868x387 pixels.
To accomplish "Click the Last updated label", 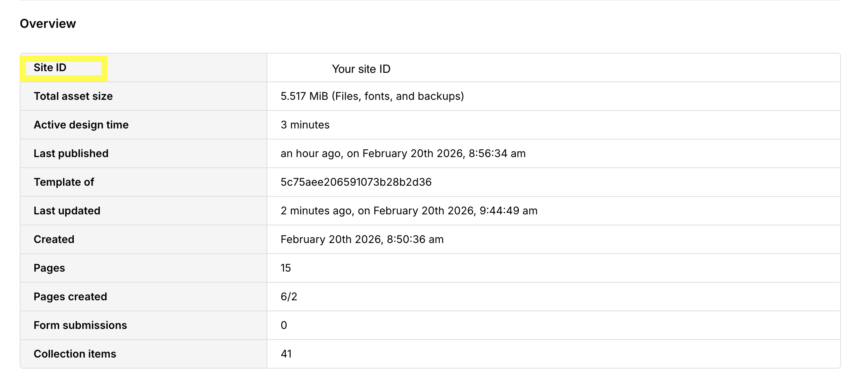I will tap(67, 211).
